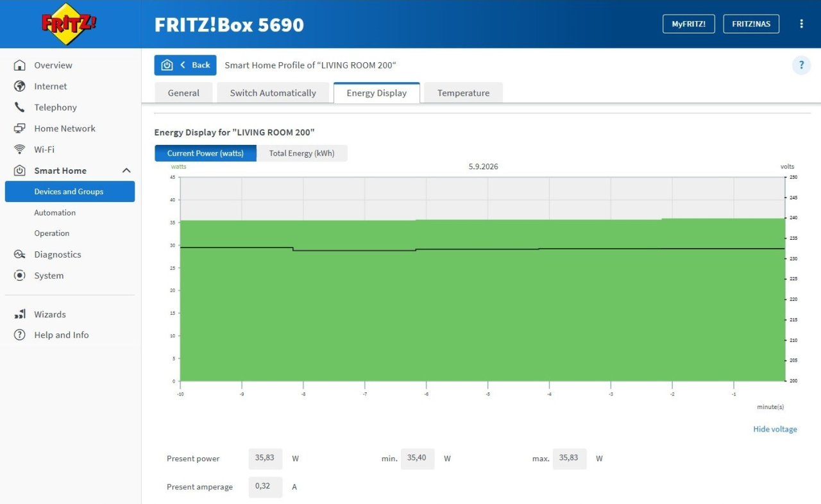Click the Energy Display for "LIVING ROOM 200" heading
821x504 pixels.
pos(235,133)
